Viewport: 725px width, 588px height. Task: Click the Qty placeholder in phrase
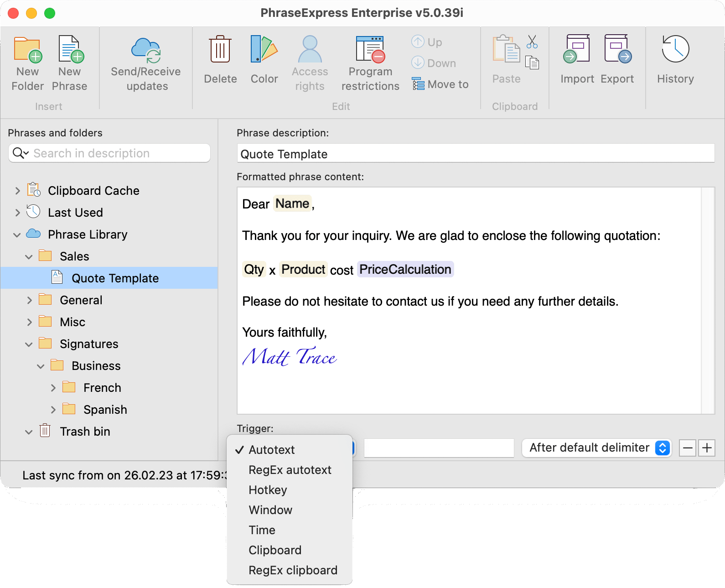(x=254, y=269)
